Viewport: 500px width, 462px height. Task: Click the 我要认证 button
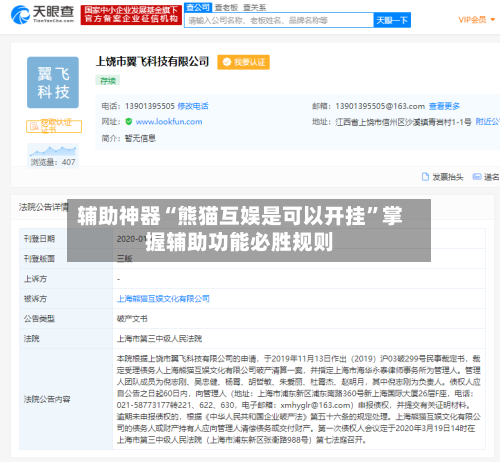tap(243, 62)
